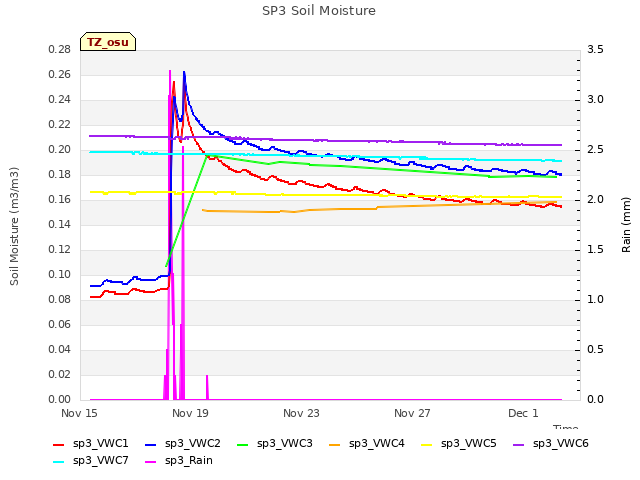Click the sp3_VWC4 legend label
640x480 pixels.
click(376, 443)
